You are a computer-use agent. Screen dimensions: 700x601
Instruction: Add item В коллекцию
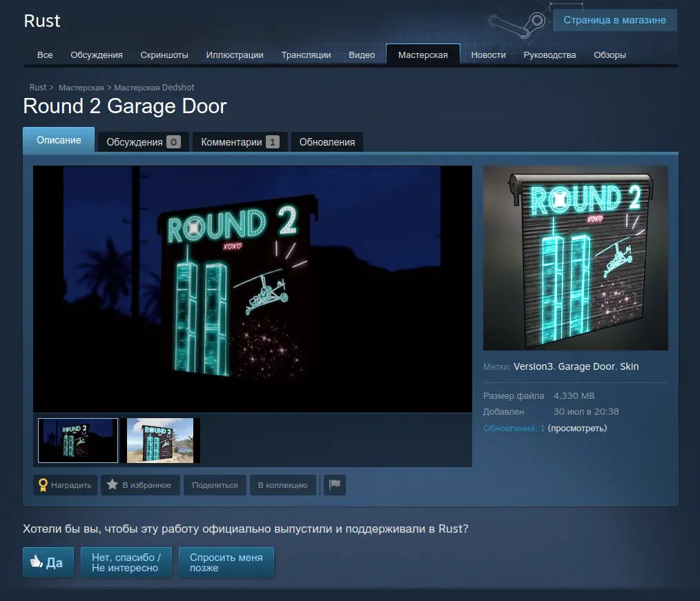(x=282, y=484)
